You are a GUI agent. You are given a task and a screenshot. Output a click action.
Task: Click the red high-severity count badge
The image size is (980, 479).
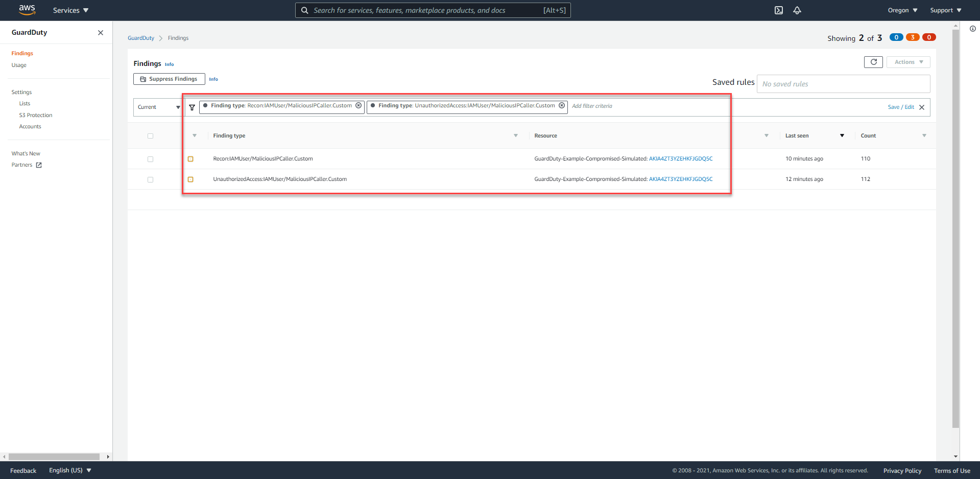click(x=929, y=37)
